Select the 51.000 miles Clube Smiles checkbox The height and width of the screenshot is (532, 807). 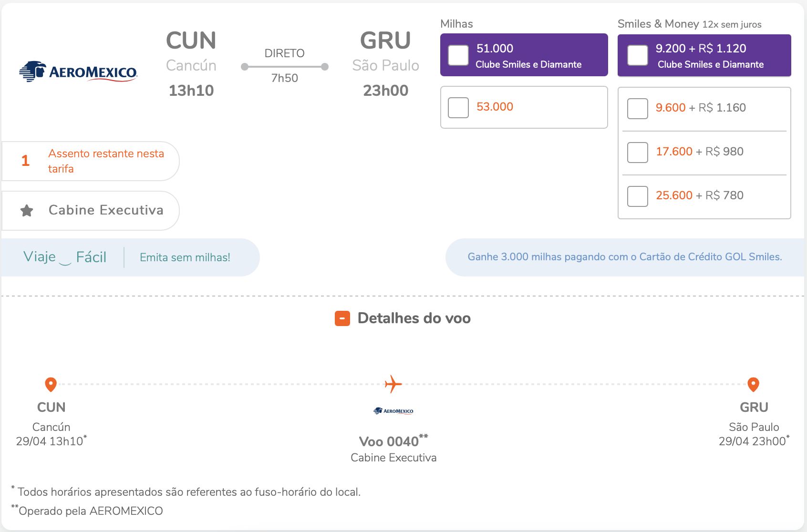tap(458, 55)
